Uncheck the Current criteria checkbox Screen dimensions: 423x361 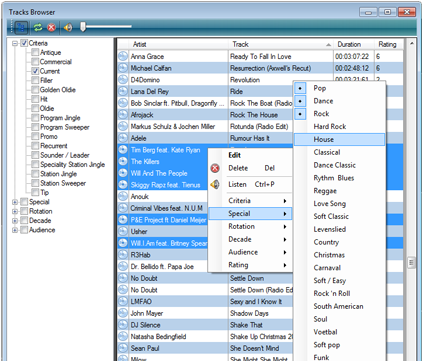coord(35,71)
